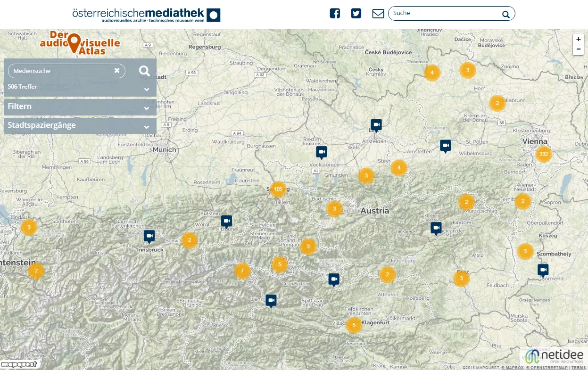Viewport: 588px width, 370px height.
Task: Open the Facebook page icon
Action: (x=335, y=13)
